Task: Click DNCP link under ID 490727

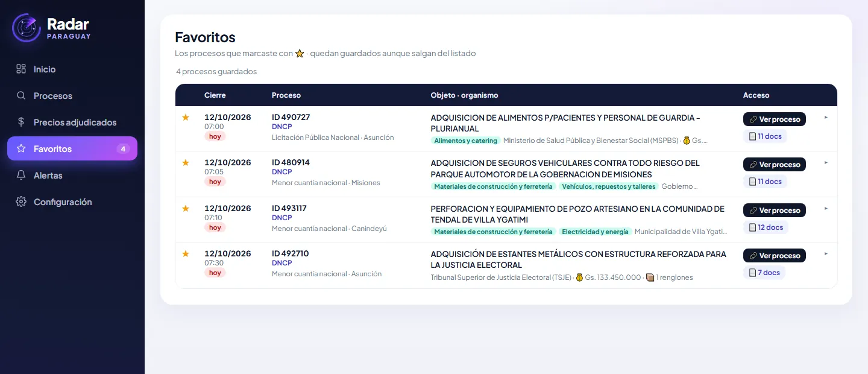Action: 281,127
